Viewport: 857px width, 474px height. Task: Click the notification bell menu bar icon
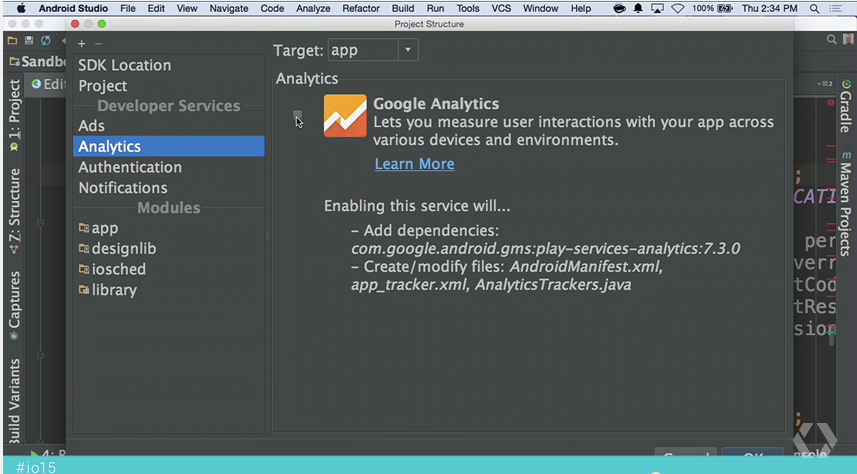[x=638, y=8]
